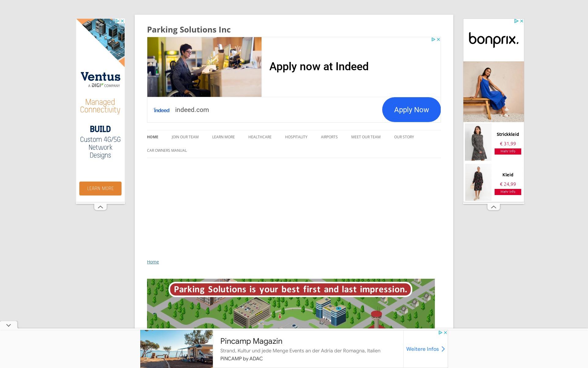Click the Home breadcrumb link

(x=153, y=262)
